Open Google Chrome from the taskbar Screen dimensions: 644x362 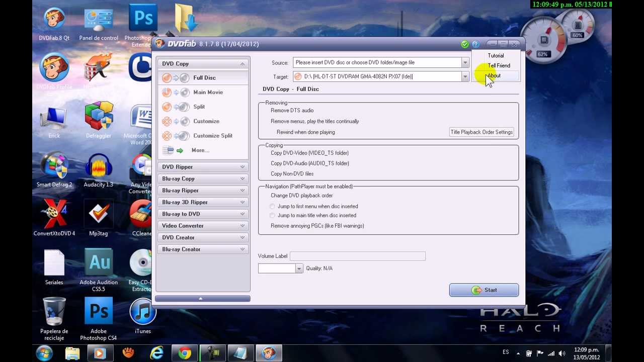pos(185,353)
